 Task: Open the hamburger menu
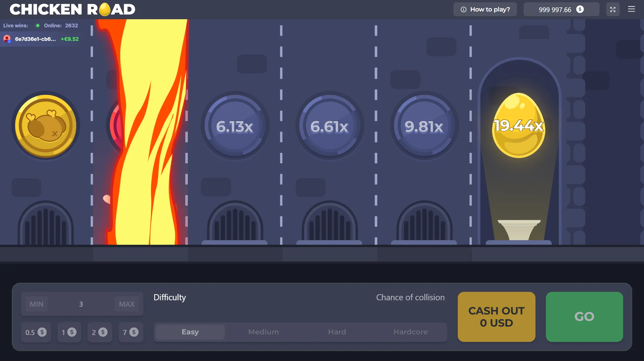point(632,9)
